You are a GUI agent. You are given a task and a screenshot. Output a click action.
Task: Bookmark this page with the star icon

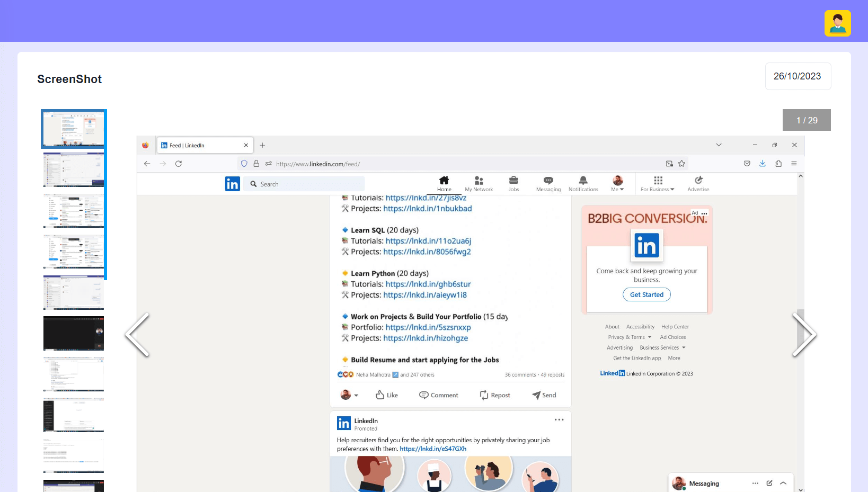(x=682, y=164)
